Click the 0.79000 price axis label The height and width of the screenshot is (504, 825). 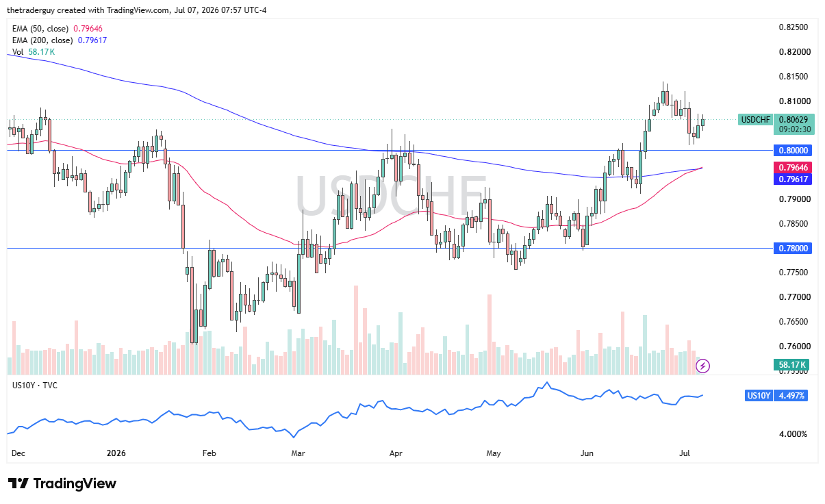[x=794, y=199]
